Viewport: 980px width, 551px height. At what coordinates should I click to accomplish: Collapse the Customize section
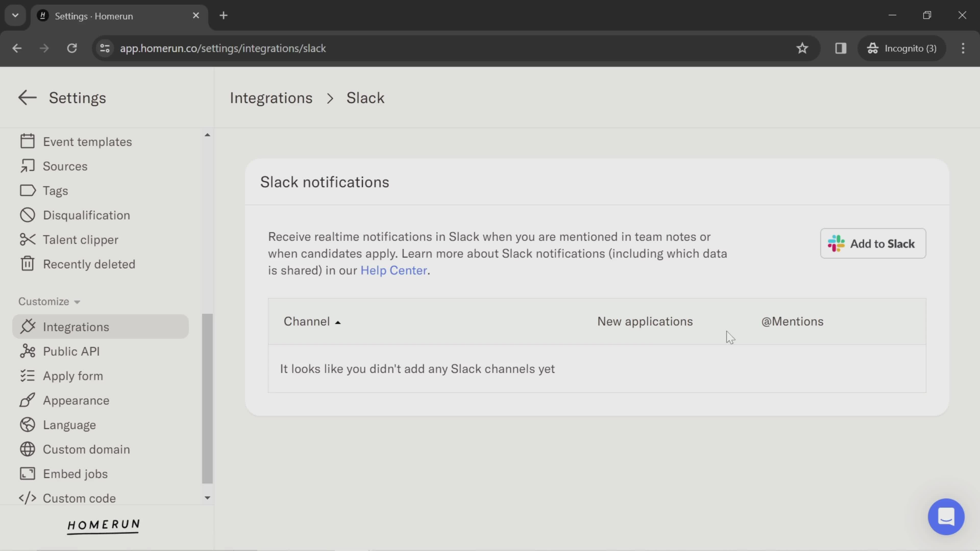point(50,301)
